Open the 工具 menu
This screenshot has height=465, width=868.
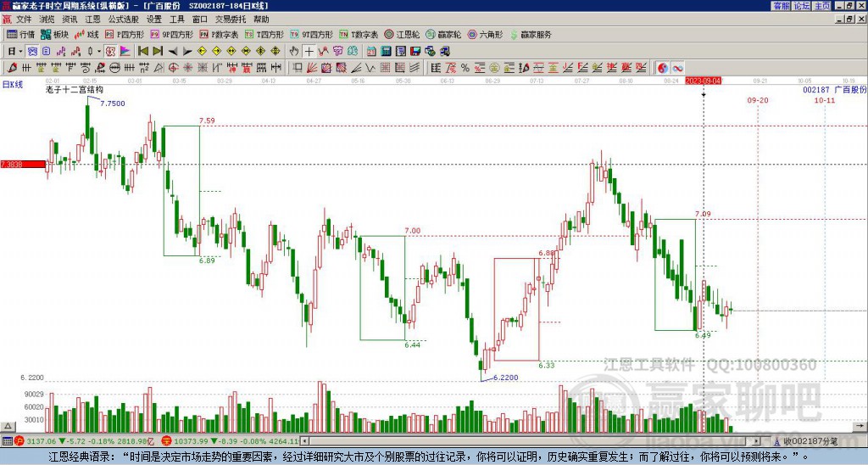coord(177,20)
